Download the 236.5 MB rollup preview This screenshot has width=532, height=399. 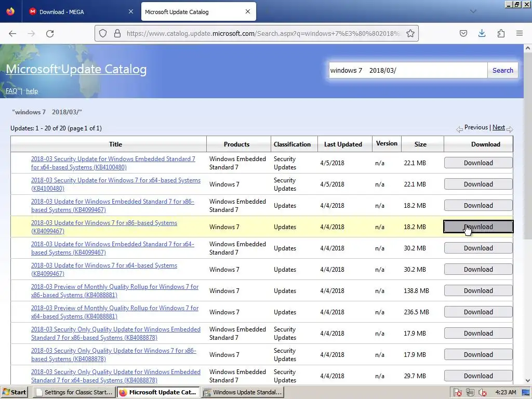click(x=478, y=312)
